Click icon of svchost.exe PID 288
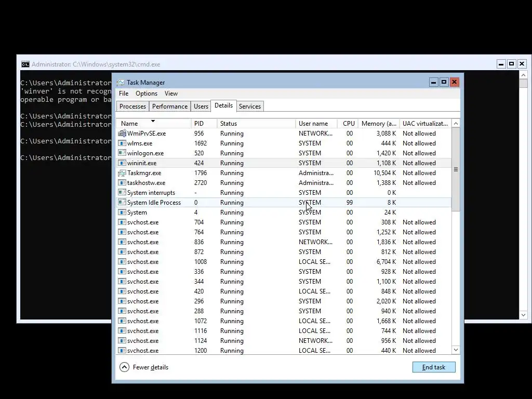 click(x=122, y=311)
